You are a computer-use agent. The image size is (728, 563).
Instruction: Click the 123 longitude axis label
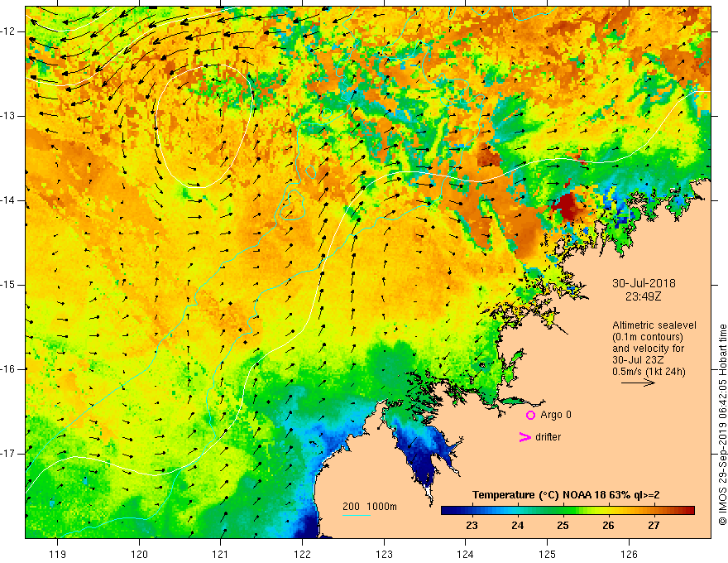pyautogui.click(x=384, y=554)
